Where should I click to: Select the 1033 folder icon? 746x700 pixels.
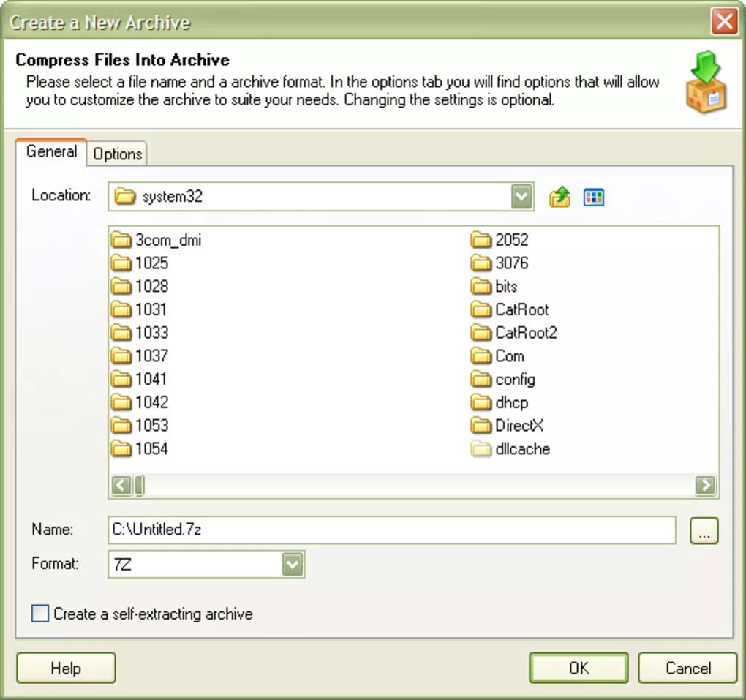point(121,333)
